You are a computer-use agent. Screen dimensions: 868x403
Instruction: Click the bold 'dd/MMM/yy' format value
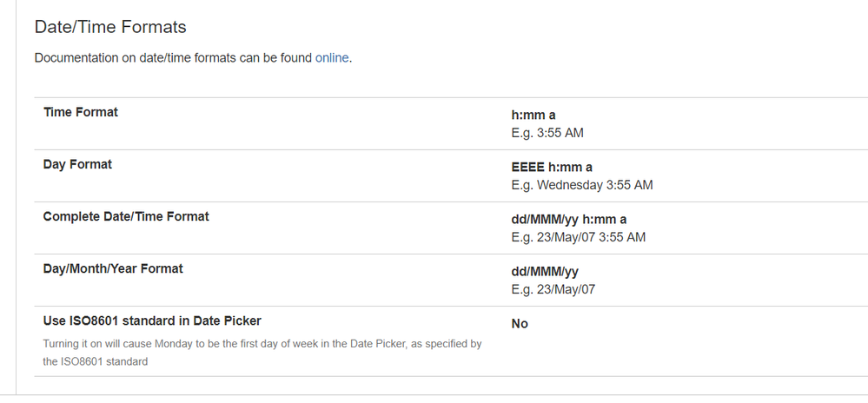click(x=545, y=271)
